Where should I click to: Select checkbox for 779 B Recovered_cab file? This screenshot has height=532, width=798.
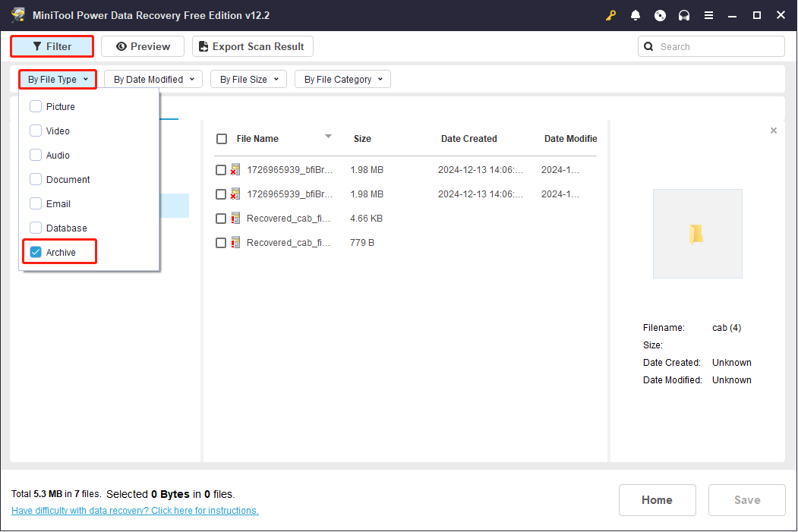click(220, 243)
